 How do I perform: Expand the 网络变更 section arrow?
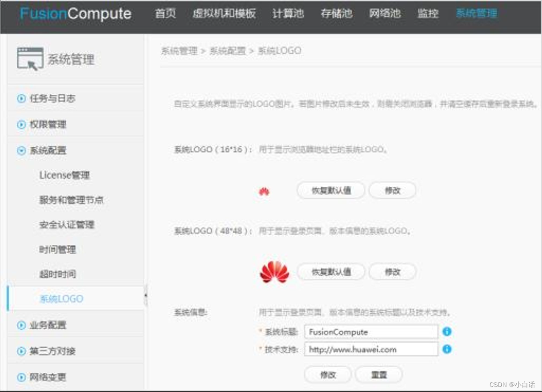pyautogui.click(x=21, y=377)
